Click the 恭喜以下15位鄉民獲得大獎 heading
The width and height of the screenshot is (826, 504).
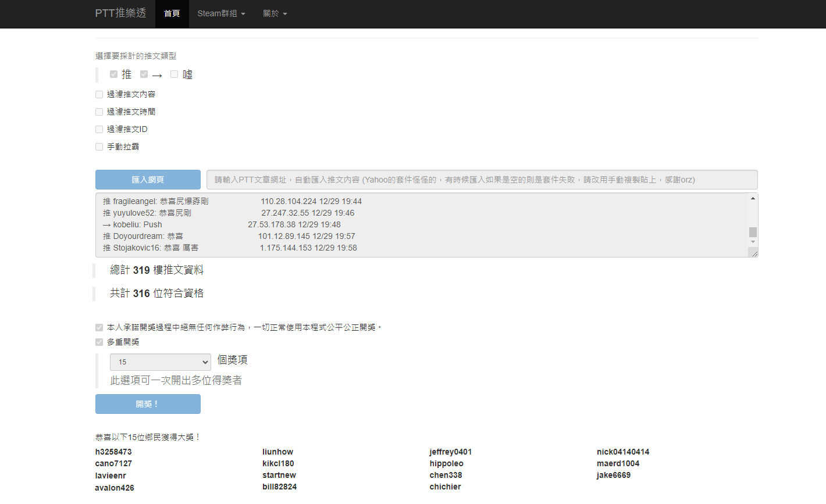[148, 437]
